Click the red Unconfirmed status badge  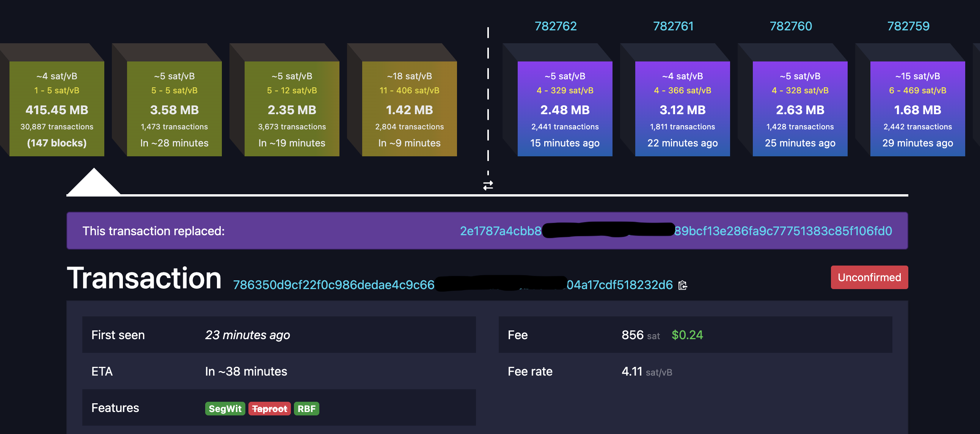869,277
